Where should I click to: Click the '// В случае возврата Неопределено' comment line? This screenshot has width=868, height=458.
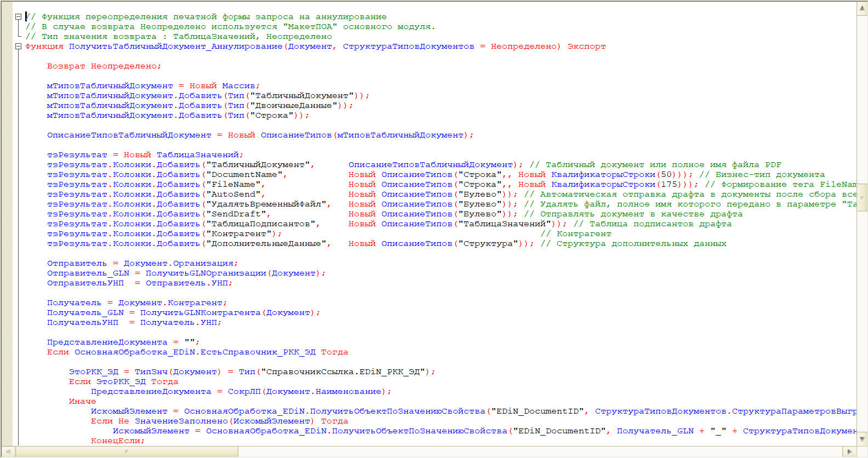pos(230,27)
